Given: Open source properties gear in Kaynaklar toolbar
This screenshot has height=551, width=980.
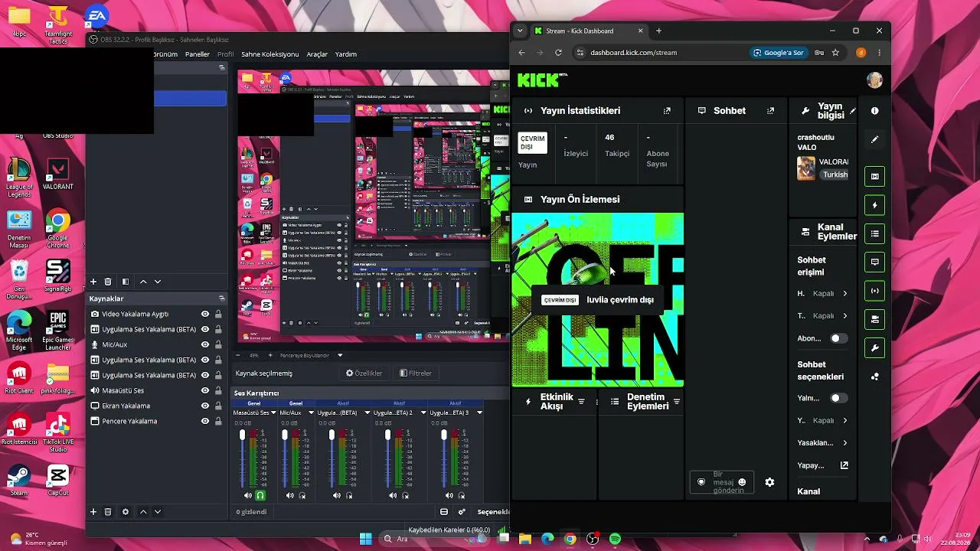Looking at the screenshot, I should 126,512.
